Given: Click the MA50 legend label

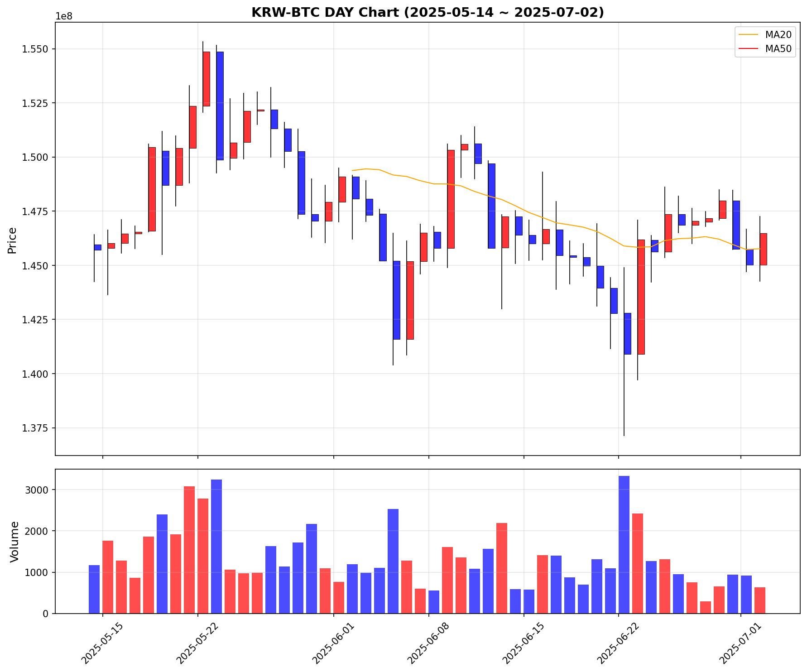Looking at the screenshot, I should click(x=778, y=49).
